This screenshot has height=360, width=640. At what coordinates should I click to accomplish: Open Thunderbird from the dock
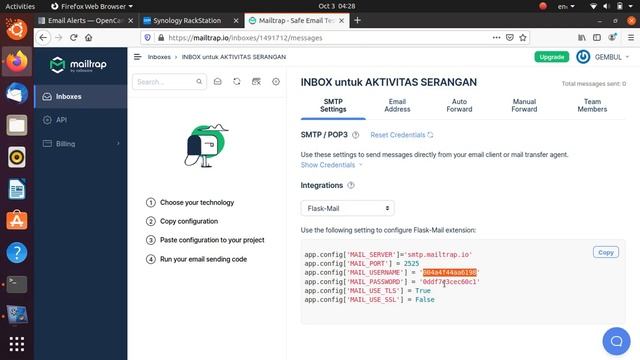17,93
